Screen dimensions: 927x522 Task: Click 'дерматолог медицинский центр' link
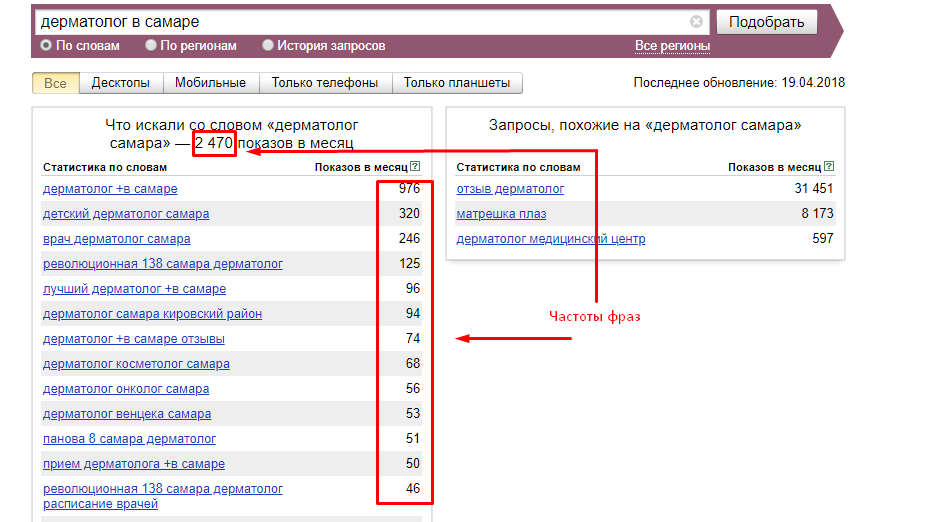point(550,239)
